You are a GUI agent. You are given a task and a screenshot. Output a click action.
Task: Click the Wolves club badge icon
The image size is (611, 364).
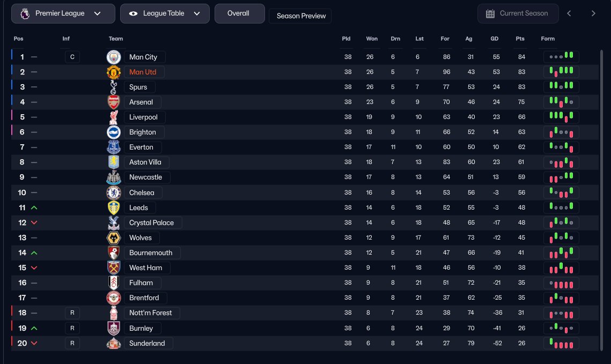[x=114, y=237]
